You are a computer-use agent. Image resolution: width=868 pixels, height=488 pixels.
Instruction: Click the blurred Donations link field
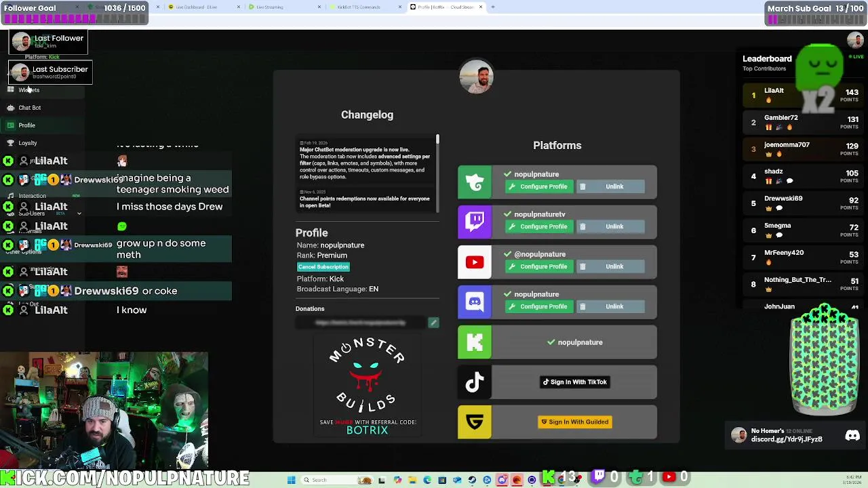point(361,323)
